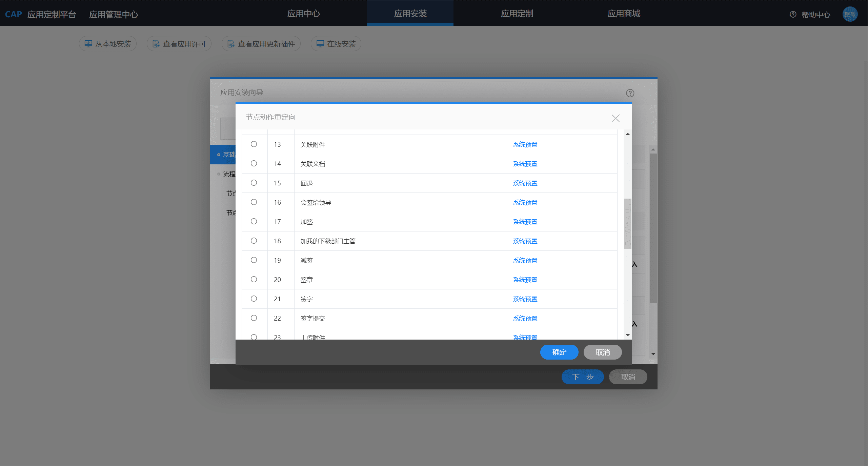Image resolution: width=868 pixels, height=466 pixels.
Task: Click the 在线安装 monitor icon
Action: click(320, 44)
